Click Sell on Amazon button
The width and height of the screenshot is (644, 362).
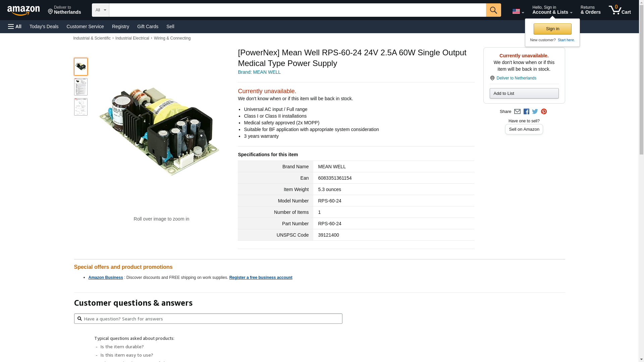(x=524, y=129)
